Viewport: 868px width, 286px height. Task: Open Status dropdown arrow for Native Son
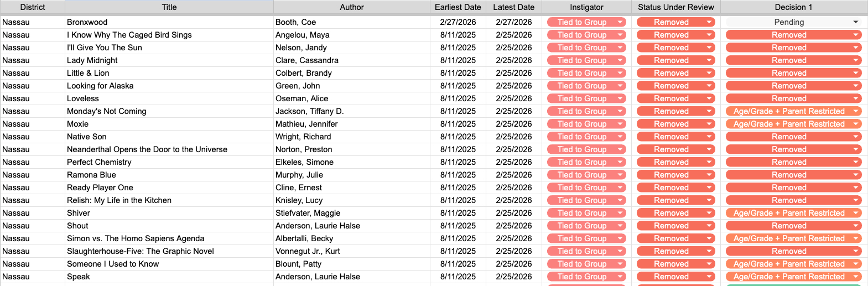point(709,137)
